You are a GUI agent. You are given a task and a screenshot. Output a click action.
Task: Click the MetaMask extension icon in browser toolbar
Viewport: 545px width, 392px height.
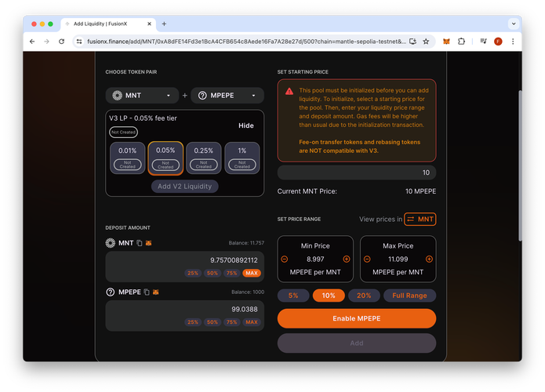pos(447,41)
